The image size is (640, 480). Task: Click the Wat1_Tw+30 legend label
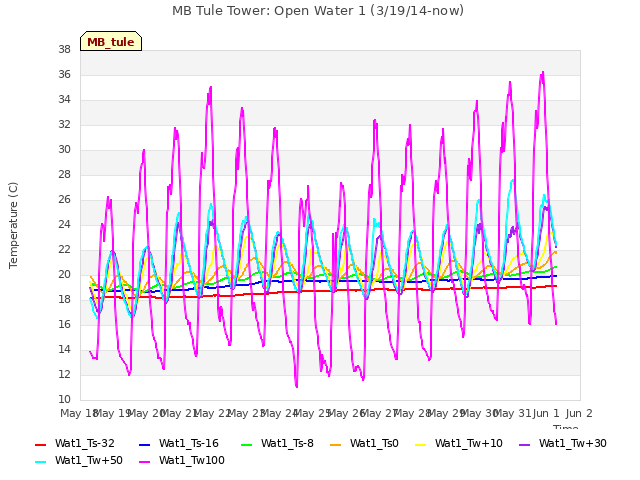pyautogui.click(x=573, y=444)
